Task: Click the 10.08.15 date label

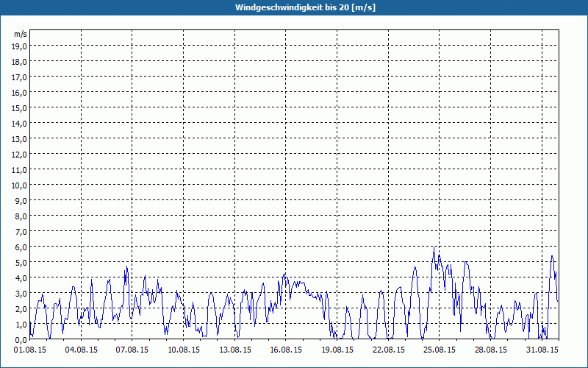Action: click(184, 350)
